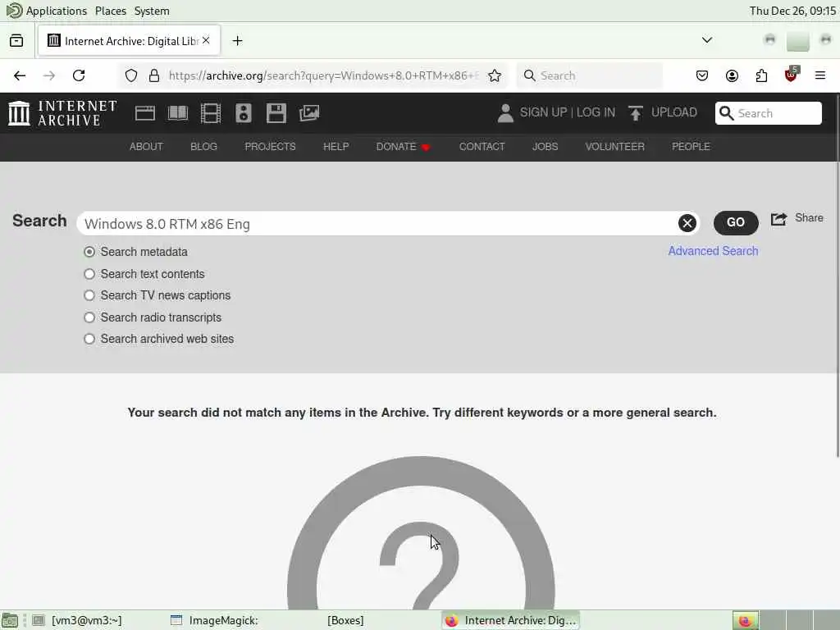Select Search metadata option
Image resolution: width=840 pixels, height=630 pixels.
89,252
